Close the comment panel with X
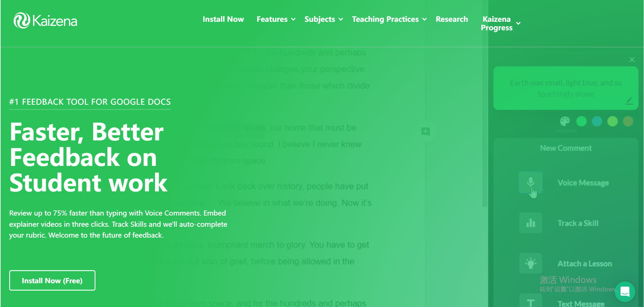Image resolution: width=644 pixels, height=307 pixels. 632,60
